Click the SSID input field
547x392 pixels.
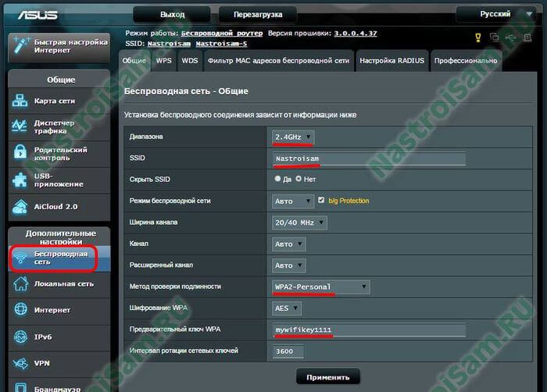(x=369, y=159)
